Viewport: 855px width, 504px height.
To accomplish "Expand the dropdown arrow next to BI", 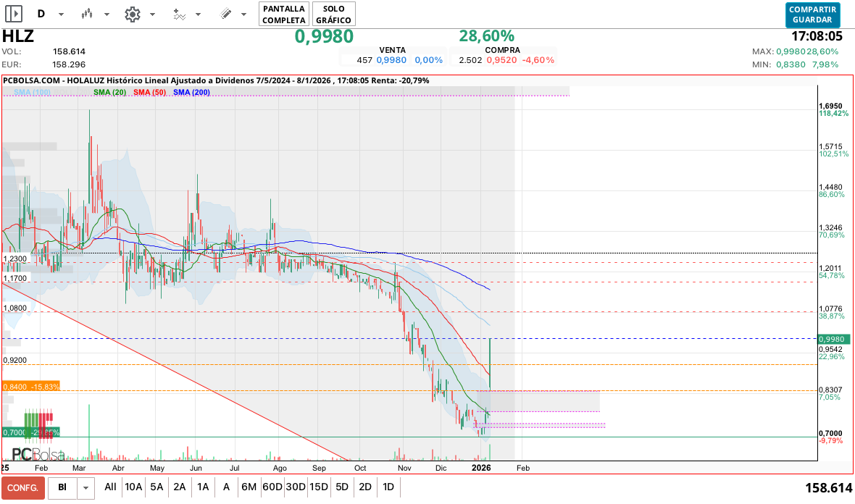I will point(86,488).
